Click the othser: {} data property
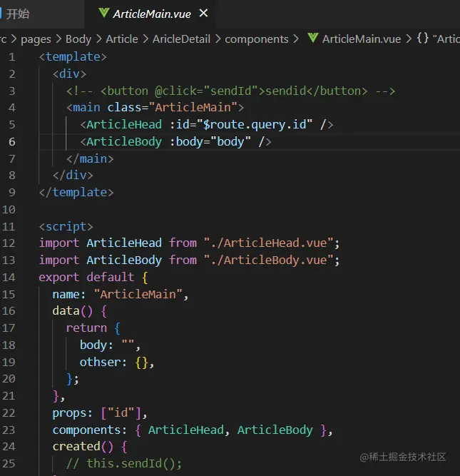Viewport: 460px width, 476px height. 117,362
